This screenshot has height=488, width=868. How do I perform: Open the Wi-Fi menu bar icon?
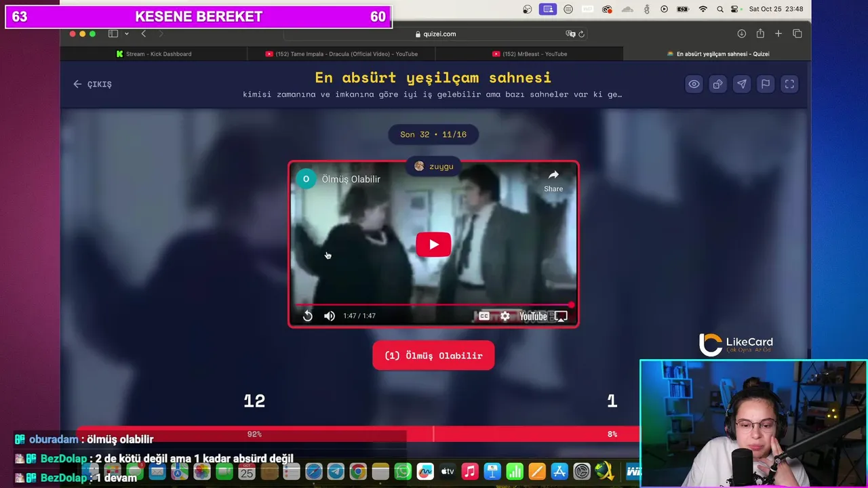tap(703, 9)
